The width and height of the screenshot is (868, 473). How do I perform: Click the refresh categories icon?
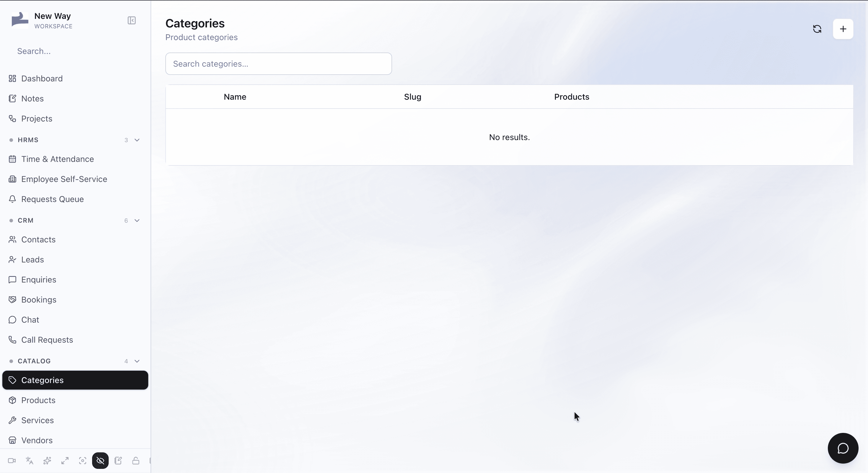[817, 29]
